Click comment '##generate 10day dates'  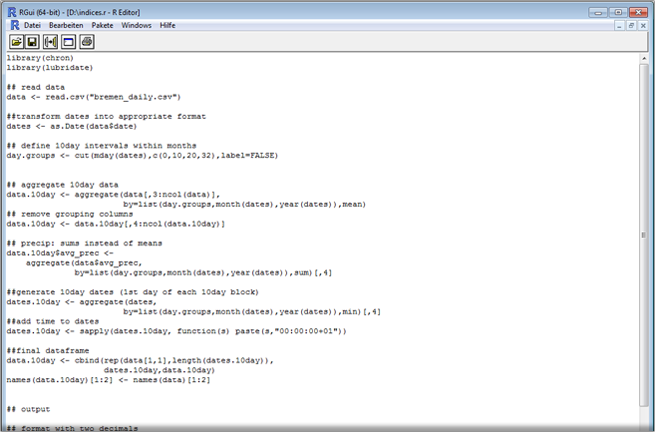(x=132, y=292)
